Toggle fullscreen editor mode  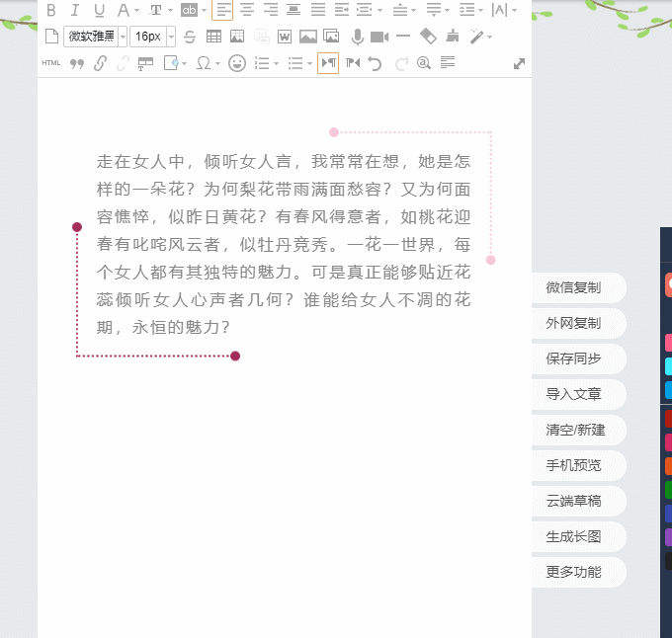[519, 64]
